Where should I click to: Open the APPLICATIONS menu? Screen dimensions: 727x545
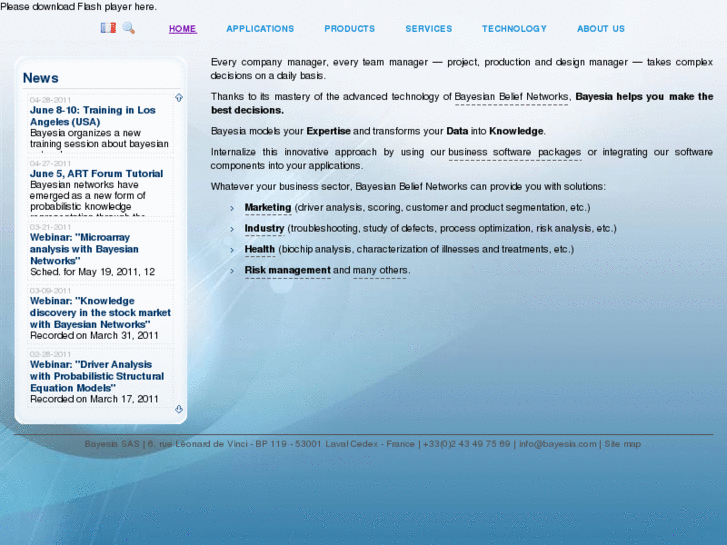coord(260,29)
